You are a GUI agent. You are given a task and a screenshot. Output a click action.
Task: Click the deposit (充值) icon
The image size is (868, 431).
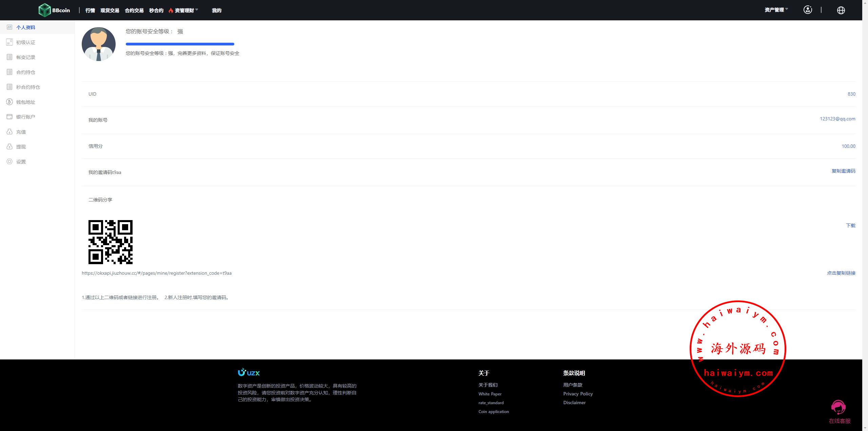(9, 132)
